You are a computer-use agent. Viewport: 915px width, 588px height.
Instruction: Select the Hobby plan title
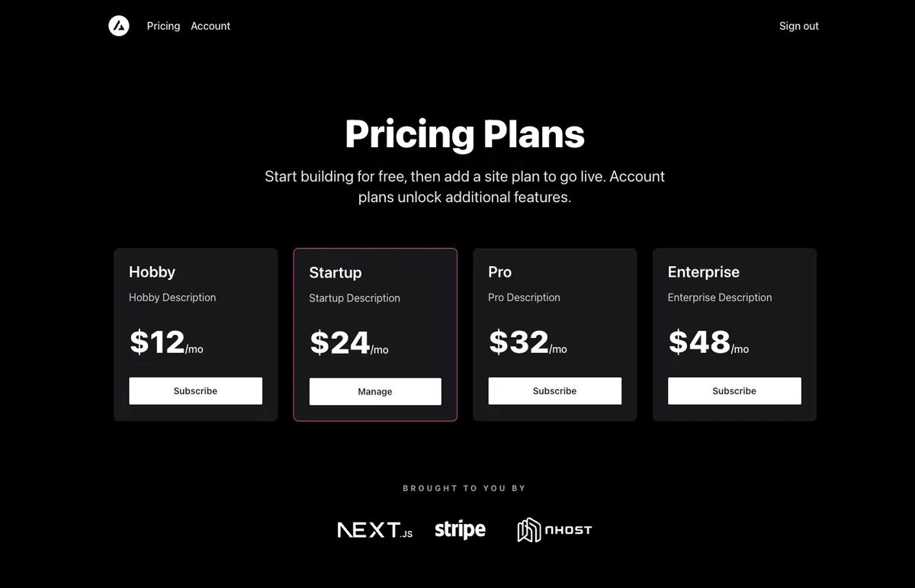click(x=152, y=272)
